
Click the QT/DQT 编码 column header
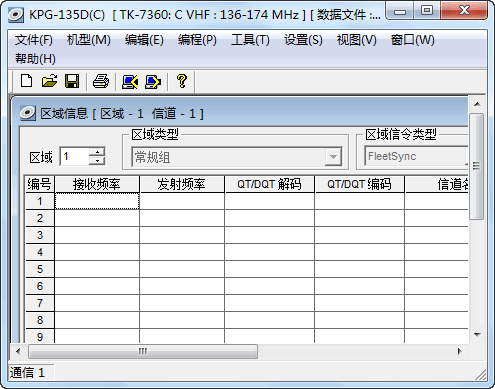coord(359,184)
